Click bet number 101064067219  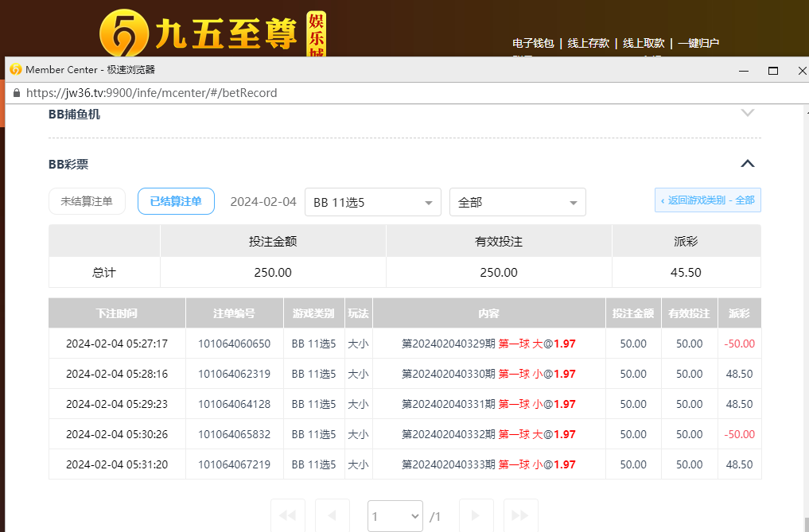pyautogui.click(x=234, y=464)
